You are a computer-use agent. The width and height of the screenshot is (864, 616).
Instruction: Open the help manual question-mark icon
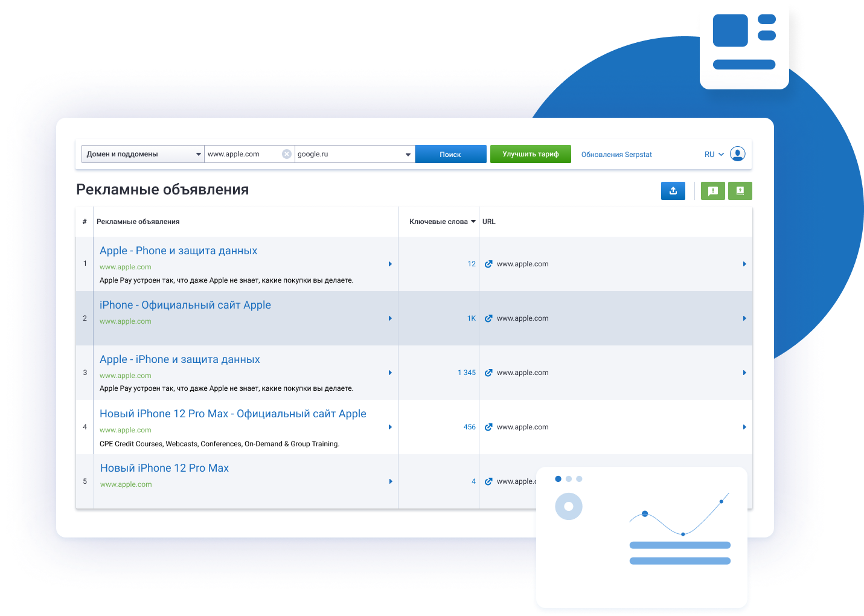(x=740, y=190)
